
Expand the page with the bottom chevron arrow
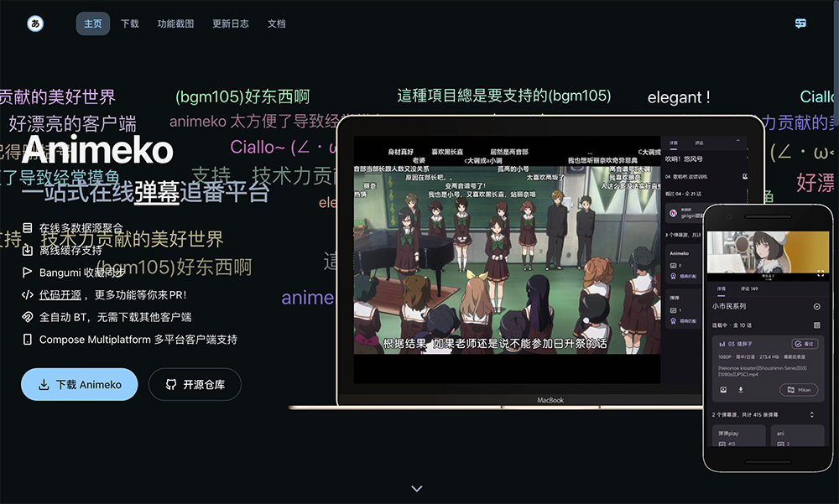coord(416,488)
